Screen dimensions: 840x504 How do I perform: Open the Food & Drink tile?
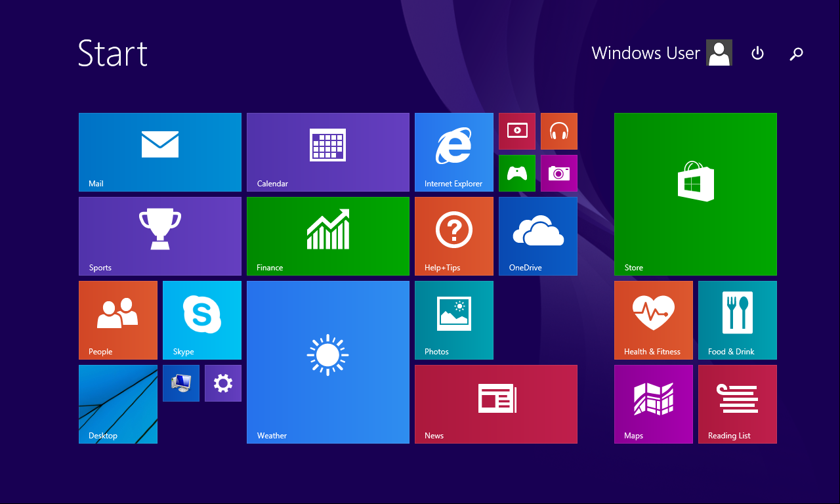pos(738,320)
